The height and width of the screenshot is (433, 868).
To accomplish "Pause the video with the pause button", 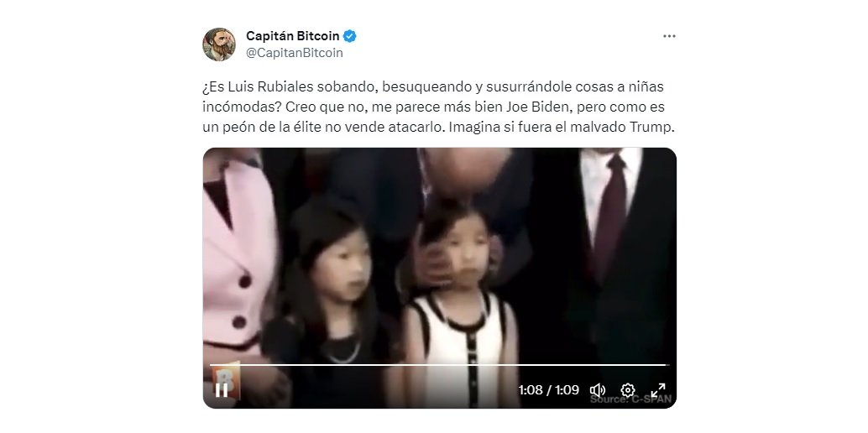I will [x=222, y=390].
